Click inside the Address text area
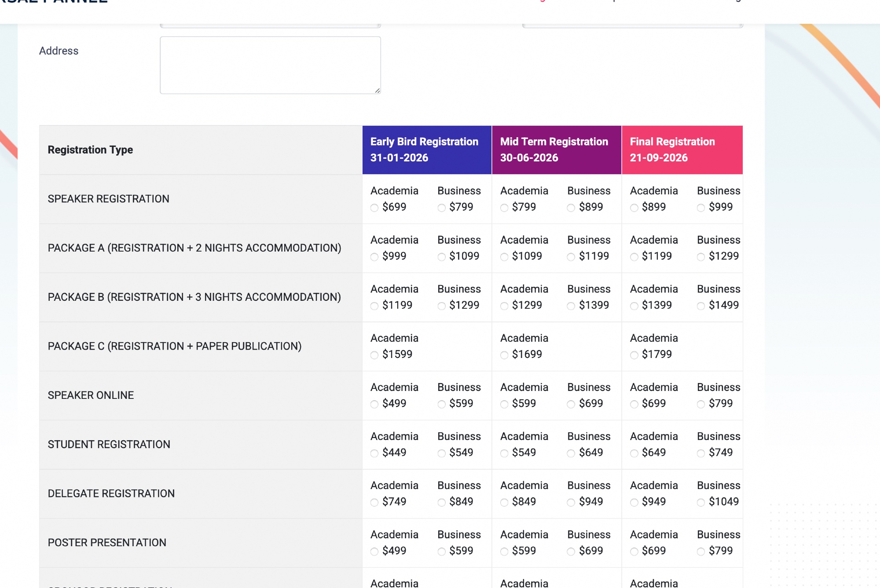 (270, 65)
